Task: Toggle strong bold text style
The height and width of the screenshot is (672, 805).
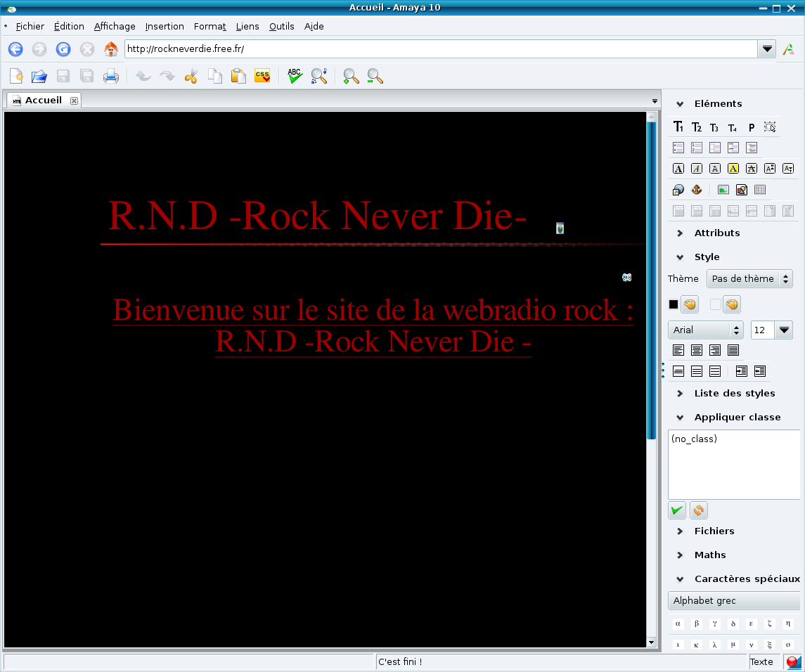Action: click(678, 169)
